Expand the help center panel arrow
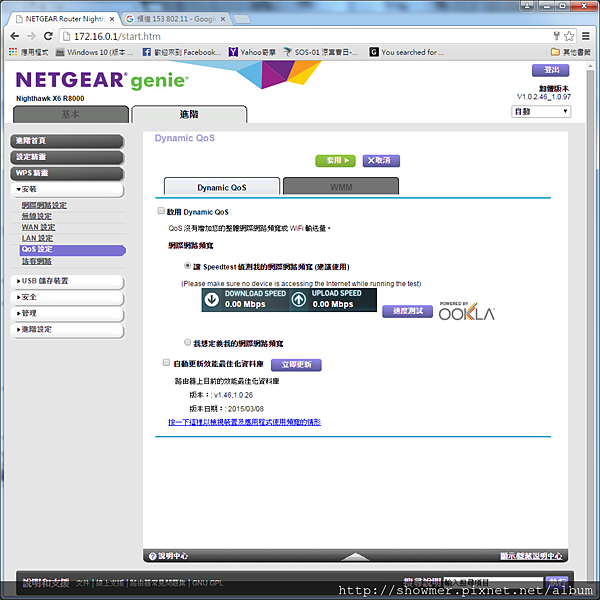600x600 pixels. click(x=355, y=556)
